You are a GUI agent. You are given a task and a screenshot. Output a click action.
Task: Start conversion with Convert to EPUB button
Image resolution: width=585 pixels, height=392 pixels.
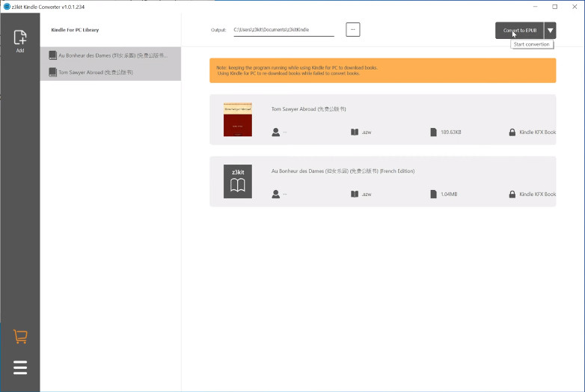pyautogui.click(x=519, y=31)
